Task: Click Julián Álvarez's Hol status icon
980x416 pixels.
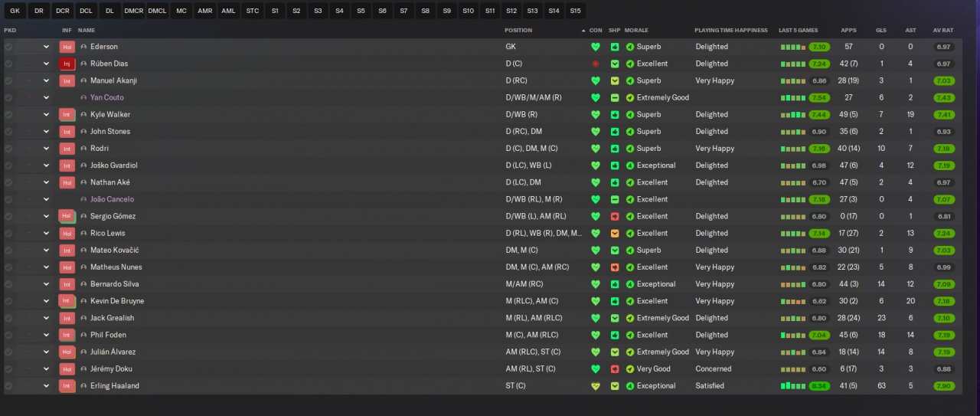Action: tap(67, 352)
